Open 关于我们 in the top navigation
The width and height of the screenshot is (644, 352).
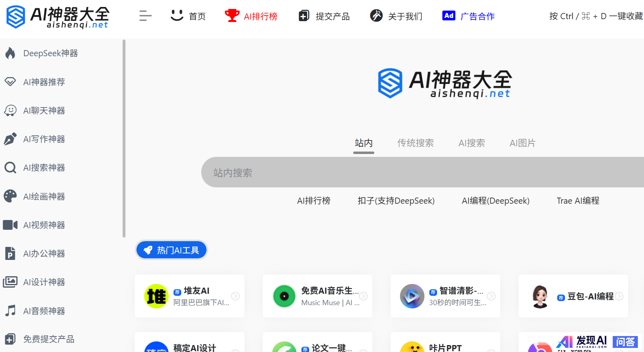[x=405, y=16]
